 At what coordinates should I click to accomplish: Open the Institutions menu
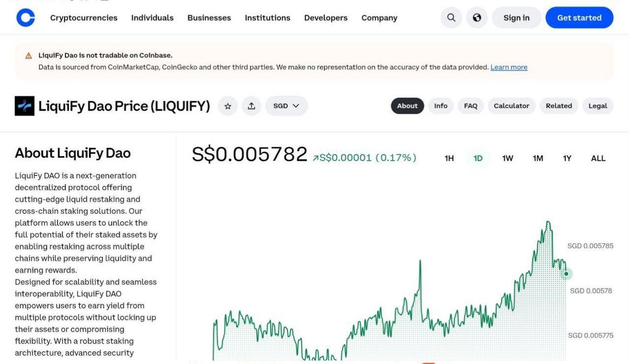(x=267, y=18)
